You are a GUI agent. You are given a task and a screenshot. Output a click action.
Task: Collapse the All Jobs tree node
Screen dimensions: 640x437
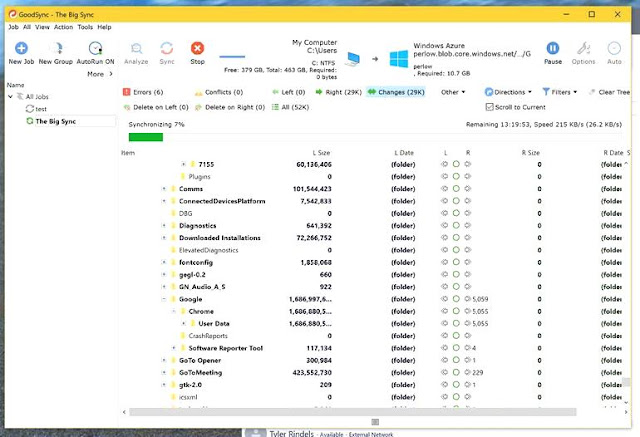pos(10,97)
